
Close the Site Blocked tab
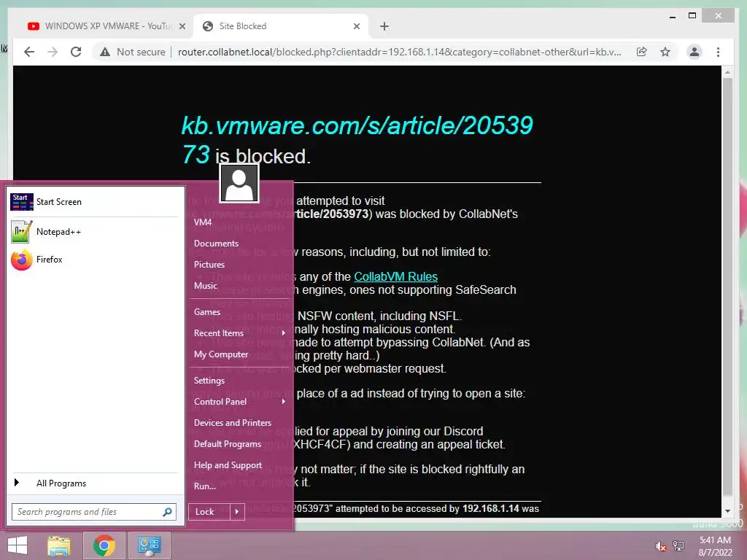point(356,26)
